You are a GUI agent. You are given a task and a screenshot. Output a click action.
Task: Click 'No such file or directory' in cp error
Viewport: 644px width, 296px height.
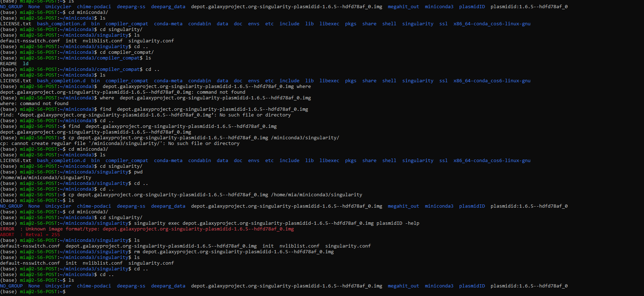click(204, 144)
